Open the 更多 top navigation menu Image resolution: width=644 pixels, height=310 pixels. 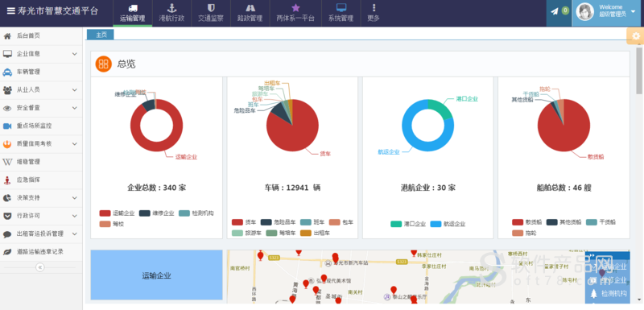click(x=374, y=13)
